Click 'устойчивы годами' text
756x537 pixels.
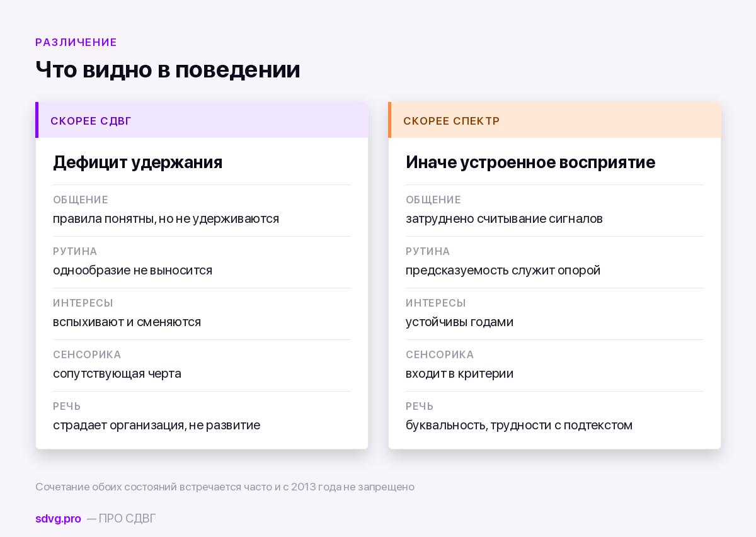[x=459, y=322]
